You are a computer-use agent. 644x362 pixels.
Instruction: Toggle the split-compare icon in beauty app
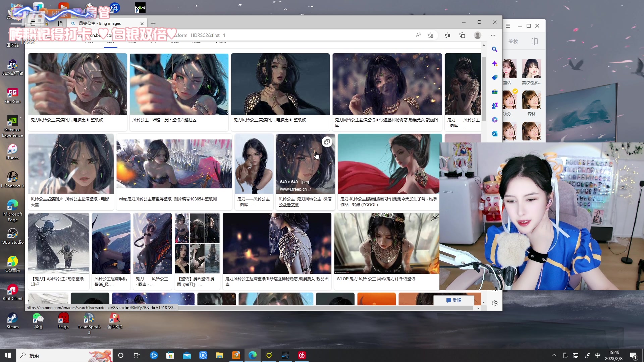535,41
